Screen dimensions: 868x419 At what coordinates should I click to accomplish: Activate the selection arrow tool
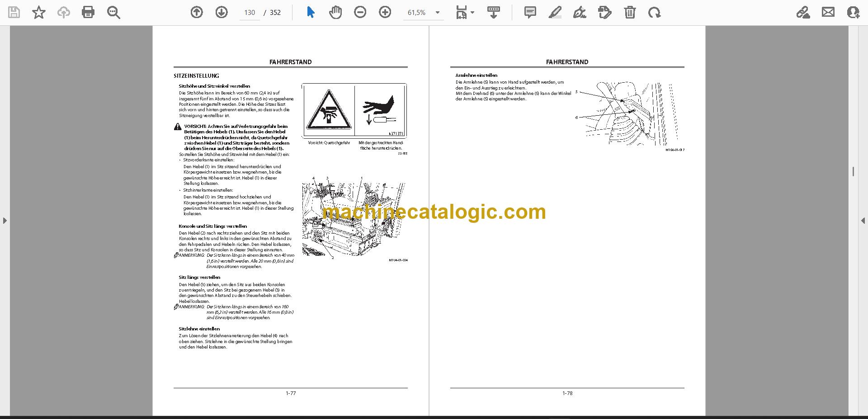(x=311, y=12)
